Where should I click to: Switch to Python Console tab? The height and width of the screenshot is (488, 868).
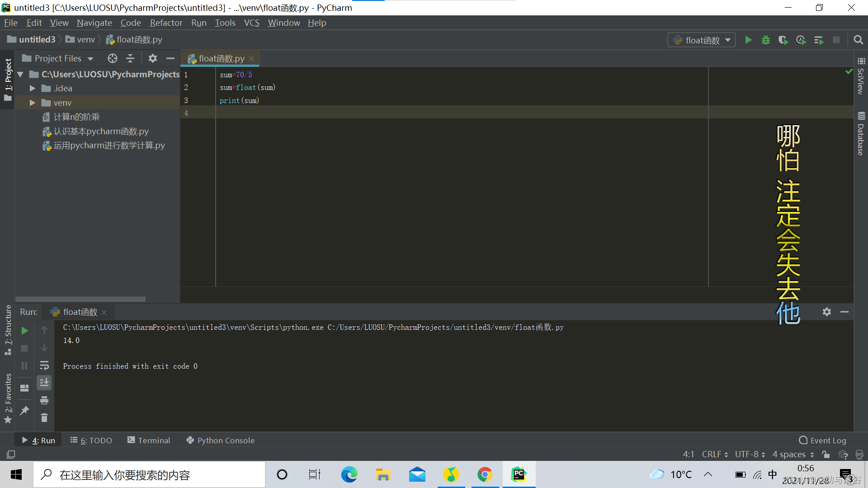pos(221,441)
